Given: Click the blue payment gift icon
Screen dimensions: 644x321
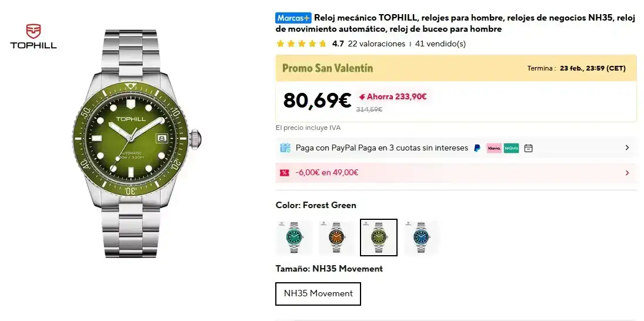Looking at the screenshot, I should click(285, 148).
